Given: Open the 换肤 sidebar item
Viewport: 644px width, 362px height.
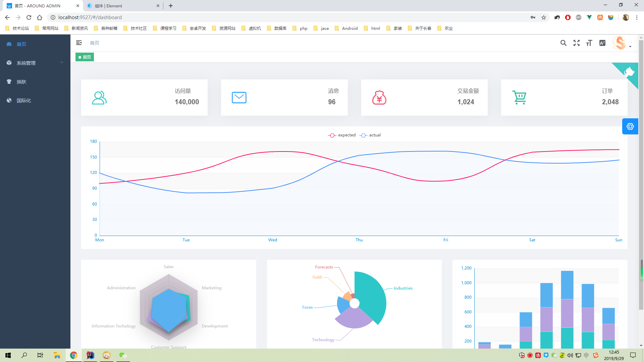Looking at the screenshot, I should [35, 81].
